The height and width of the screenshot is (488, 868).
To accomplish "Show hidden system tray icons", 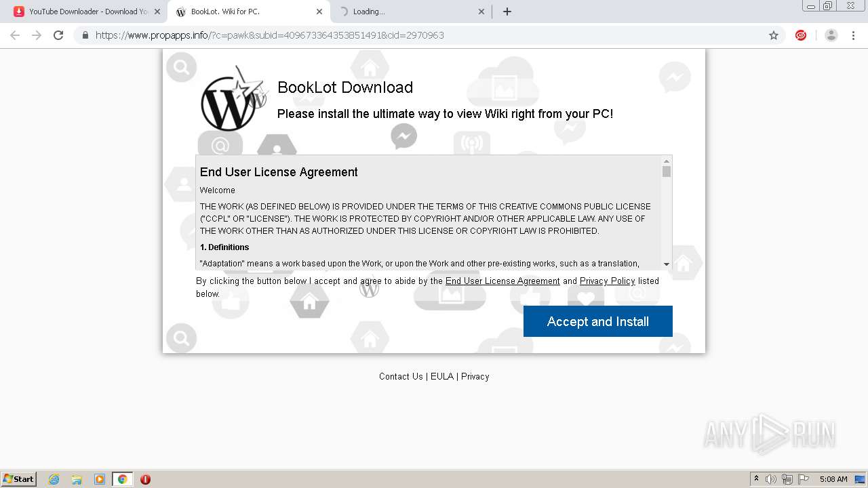I will [756, 479].
